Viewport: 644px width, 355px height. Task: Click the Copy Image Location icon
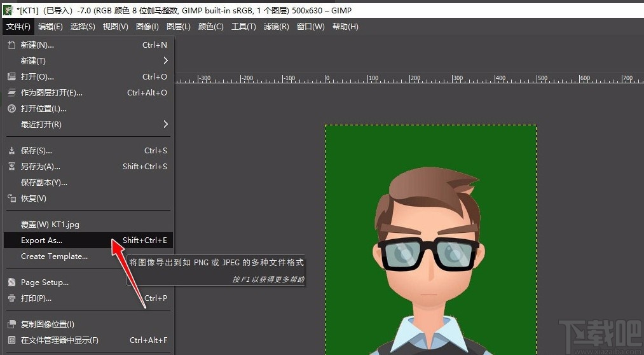point(11,324)
